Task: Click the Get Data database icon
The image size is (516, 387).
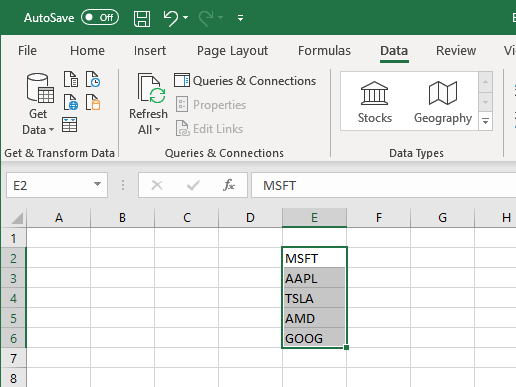Action: [x=40, y=88]
